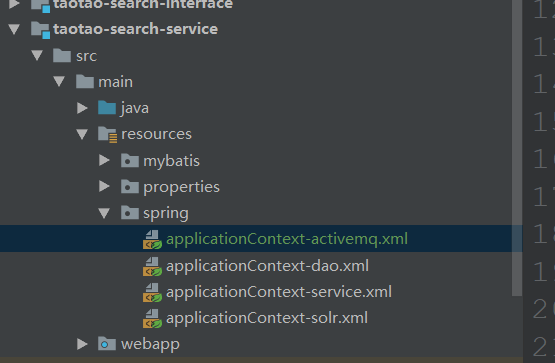Expand the mybatis folder arrow
Image resolution: width=555 pixels, height=363 pixels.
[104, 160]
